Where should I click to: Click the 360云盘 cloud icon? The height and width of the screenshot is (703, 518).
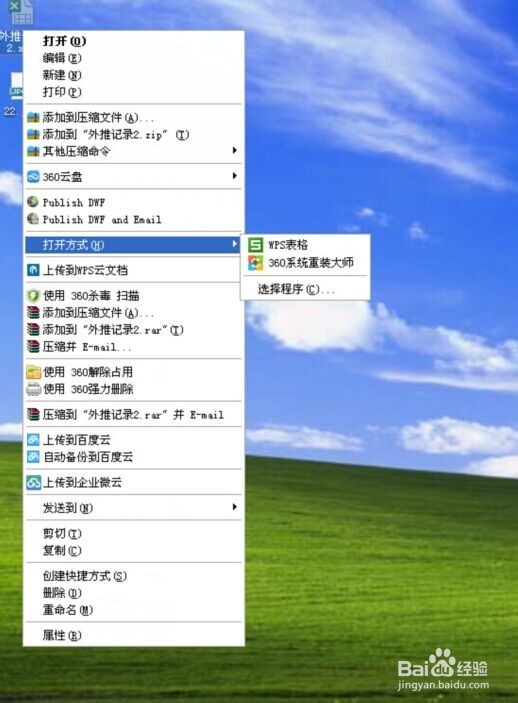33,177
